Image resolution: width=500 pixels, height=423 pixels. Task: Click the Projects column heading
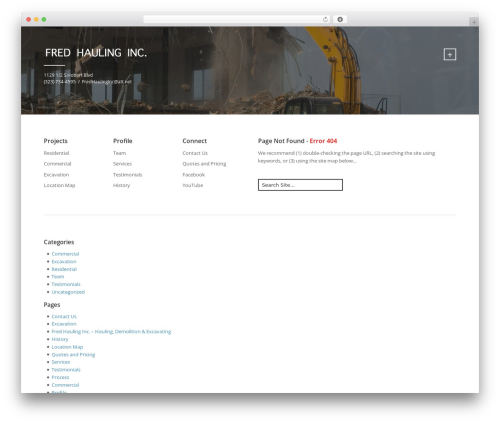coord(55,141)
